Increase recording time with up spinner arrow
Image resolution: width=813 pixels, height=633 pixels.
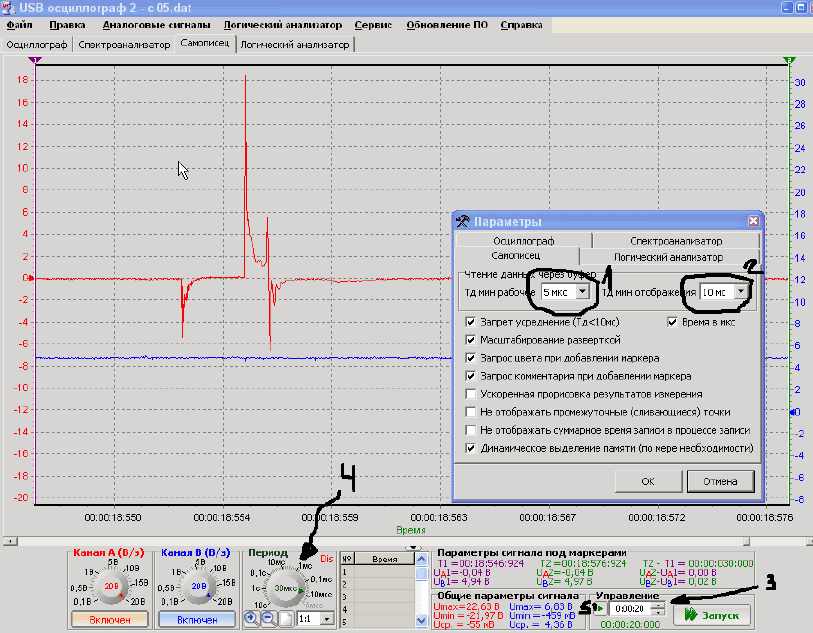658,605
